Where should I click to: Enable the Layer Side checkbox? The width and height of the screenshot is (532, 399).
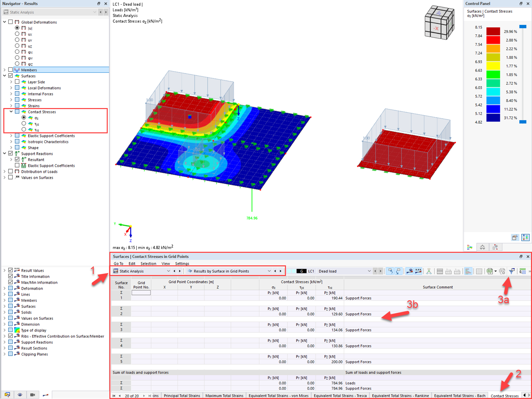click(x=17, y=81)
